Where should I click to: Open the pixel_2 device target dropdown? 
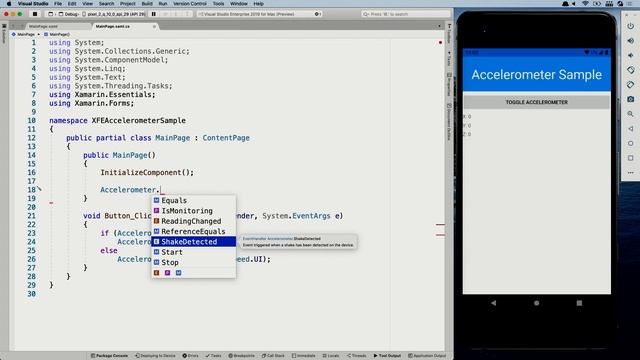114,14
